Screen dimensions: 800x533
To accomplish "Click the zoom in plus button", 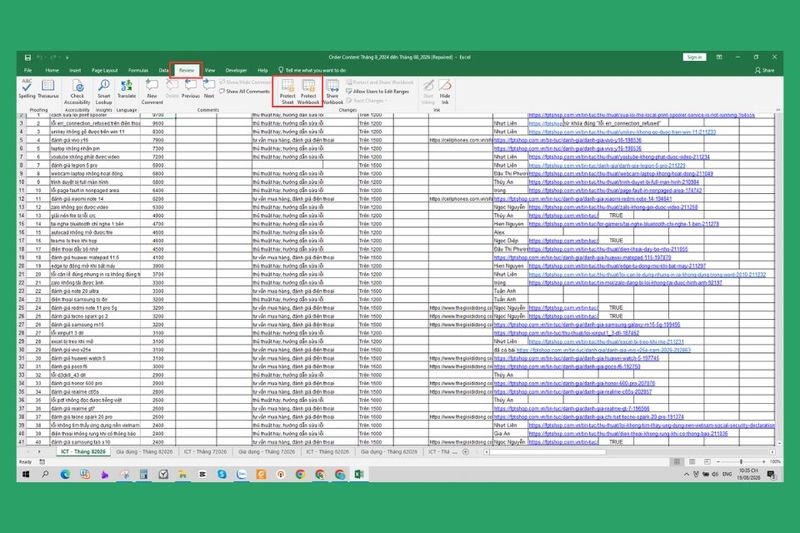I will pos(764,462).
